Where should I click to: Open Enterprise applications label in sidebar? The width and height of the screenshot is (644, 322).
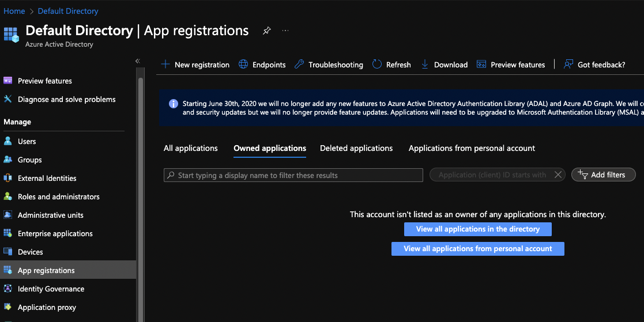55,233
